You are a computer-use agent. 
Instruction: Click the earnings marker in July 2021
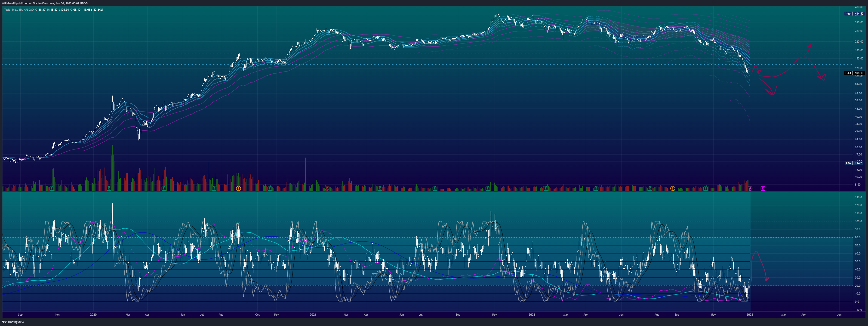435,189
